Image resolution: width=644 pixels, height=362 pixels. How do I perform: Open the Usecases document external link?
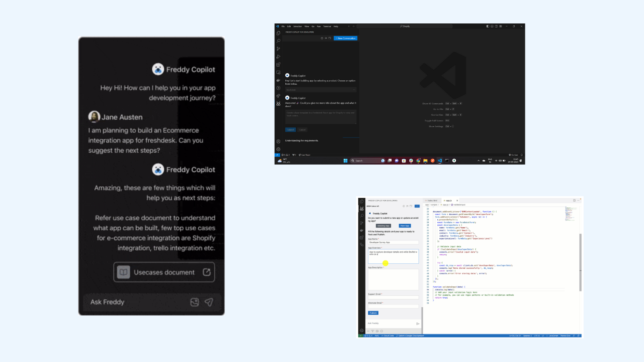pos(207,272)
